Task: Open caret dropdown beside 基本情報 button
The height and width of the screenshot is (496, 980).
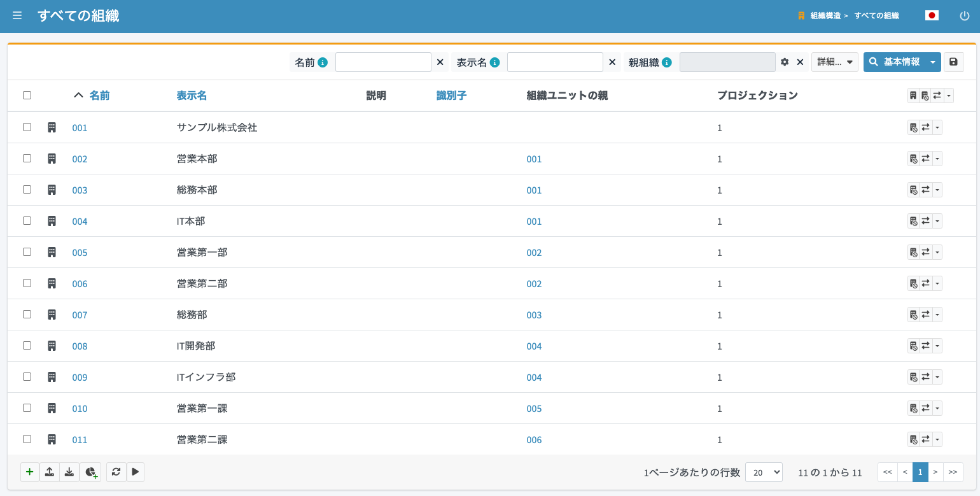Action: click(x=933, y=62)
